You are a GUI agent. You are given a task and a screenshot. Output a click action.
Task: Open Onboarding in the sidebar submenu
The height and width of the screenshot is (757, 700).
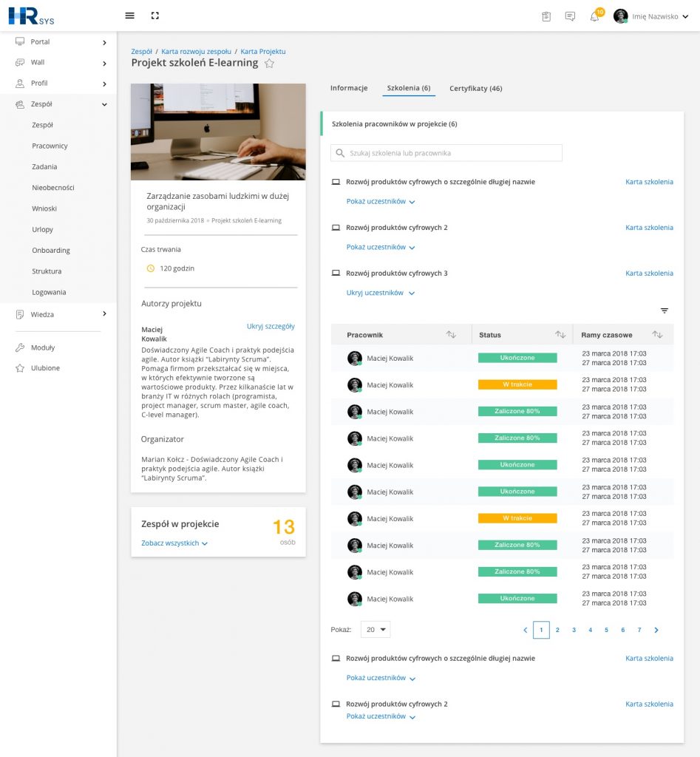(x=51, y=250)
